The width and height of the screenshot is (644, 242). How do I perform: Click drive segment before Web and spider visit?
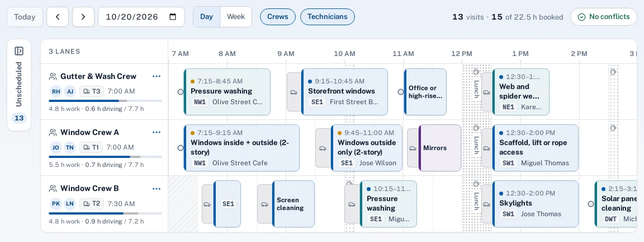[x=486, y=92]
